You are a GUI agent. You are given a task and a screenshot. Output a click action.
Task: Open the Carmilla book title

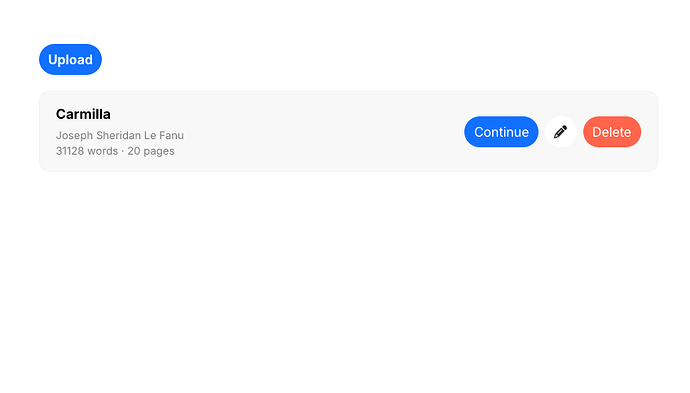[x=83, y=114]
